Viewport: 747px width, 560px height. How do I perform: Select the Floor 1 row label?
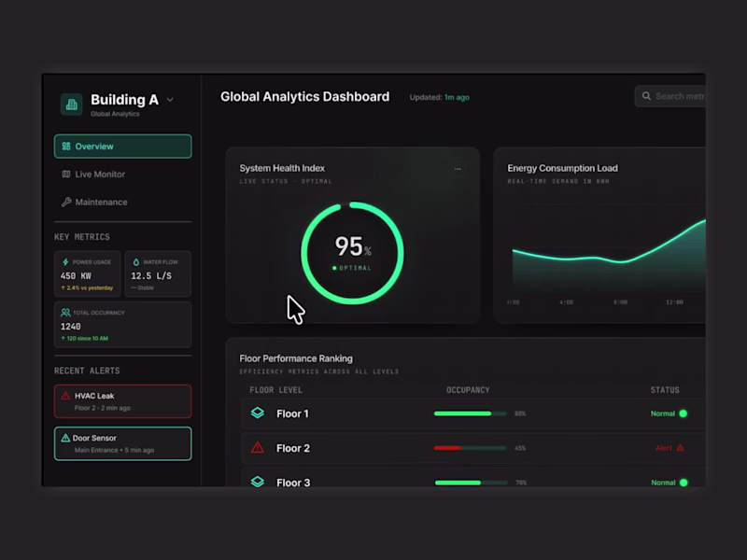292,413
